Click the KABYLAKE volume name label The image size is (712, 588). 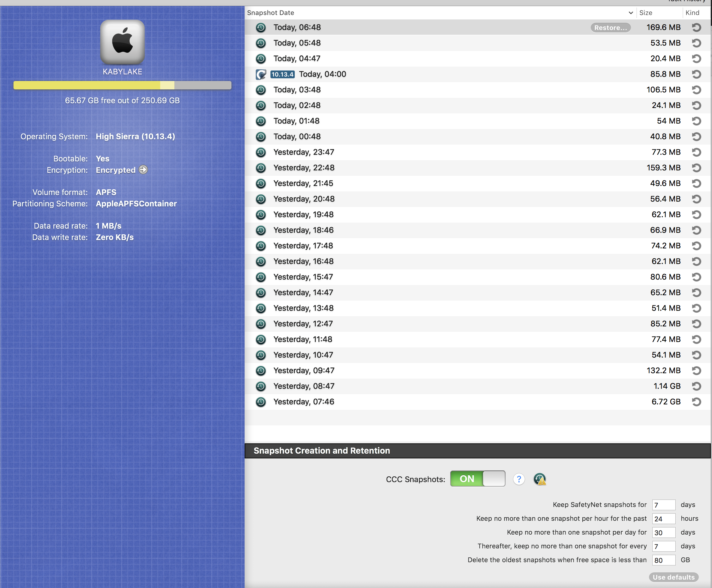click(x=122, y=72)
